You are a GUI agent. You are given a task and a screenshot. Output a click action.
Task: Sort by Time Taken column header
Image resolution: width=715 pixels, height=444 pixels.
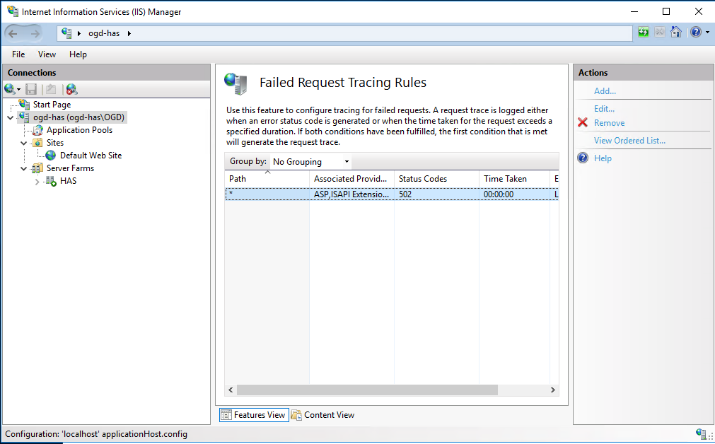(514, 179)
